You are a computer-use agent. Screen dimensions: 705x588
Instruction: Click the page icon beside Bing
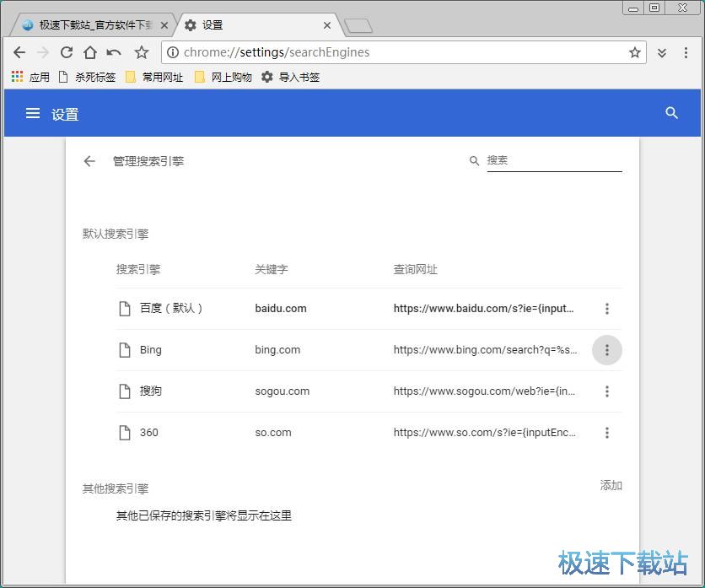125,350
